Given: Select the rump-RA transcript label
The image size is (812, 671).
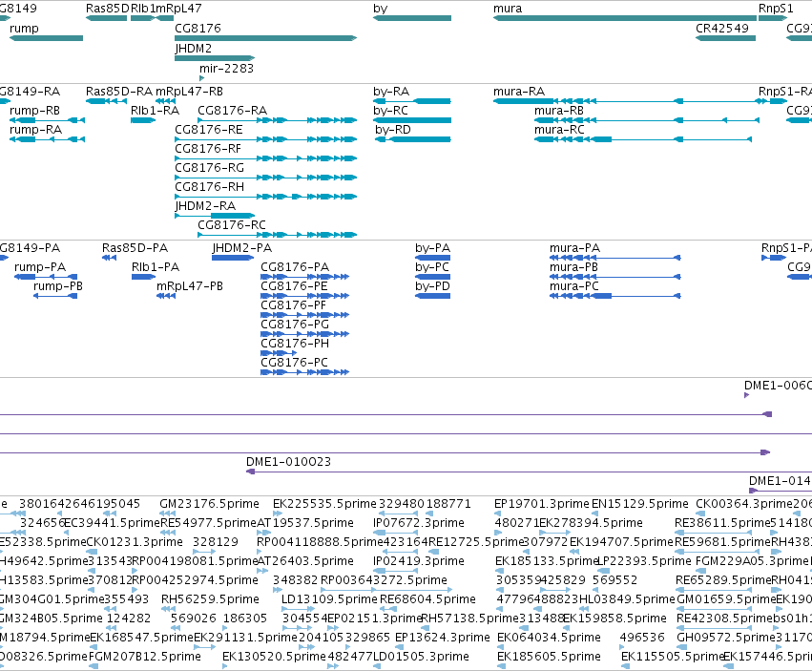Looking at the screenshot, I should 35,130.
